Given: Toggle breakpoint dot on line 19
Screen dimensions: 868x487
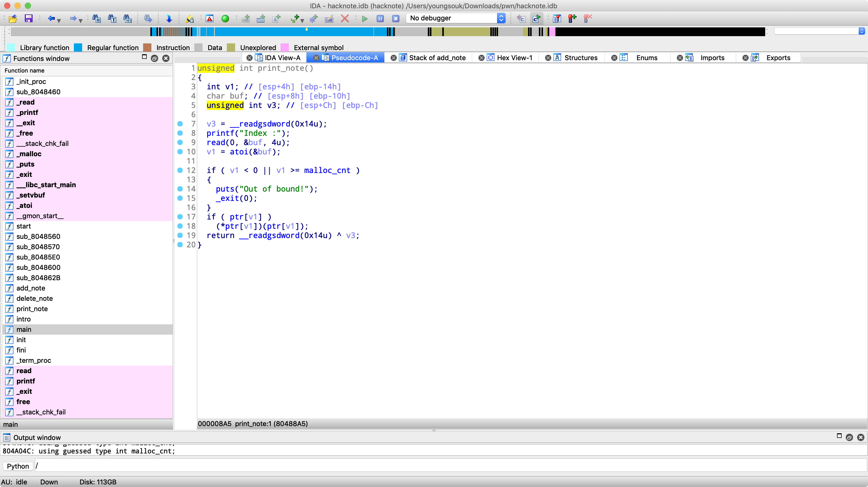Looking at the screenshot, I should click(180, 235).
